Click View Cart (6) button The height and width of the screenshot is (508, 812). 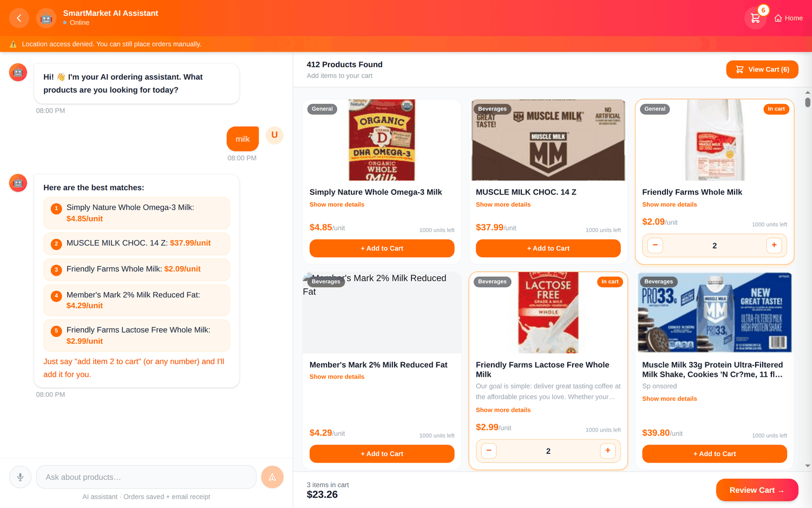[x=762, y=69]
